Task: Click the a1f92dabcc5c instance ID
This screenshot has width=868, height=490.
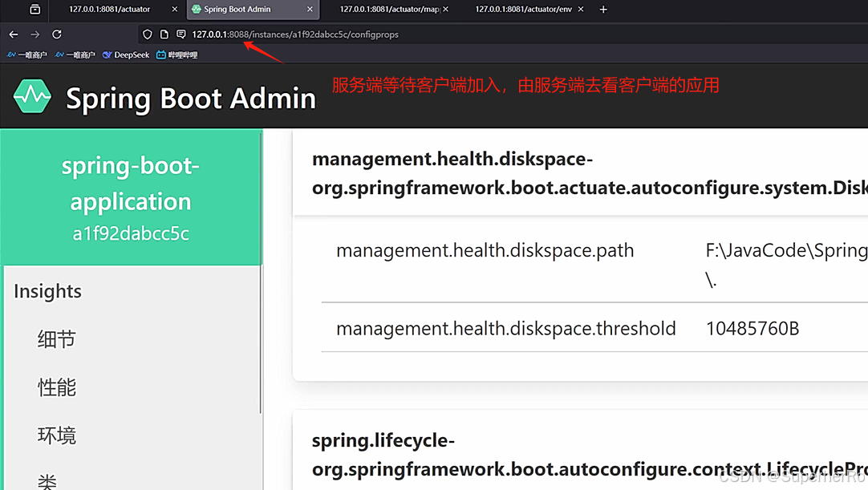Action: pos(131,233)
